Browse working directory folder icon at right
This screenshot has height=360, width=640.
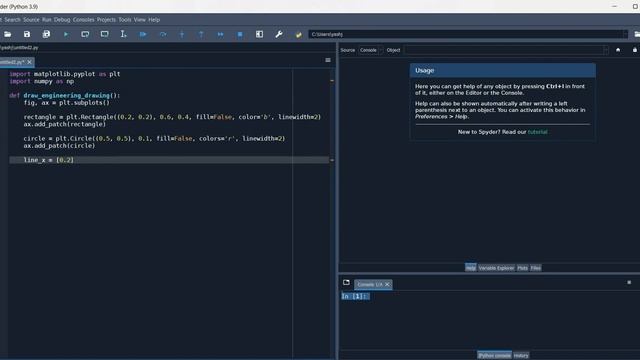(636, 34)
